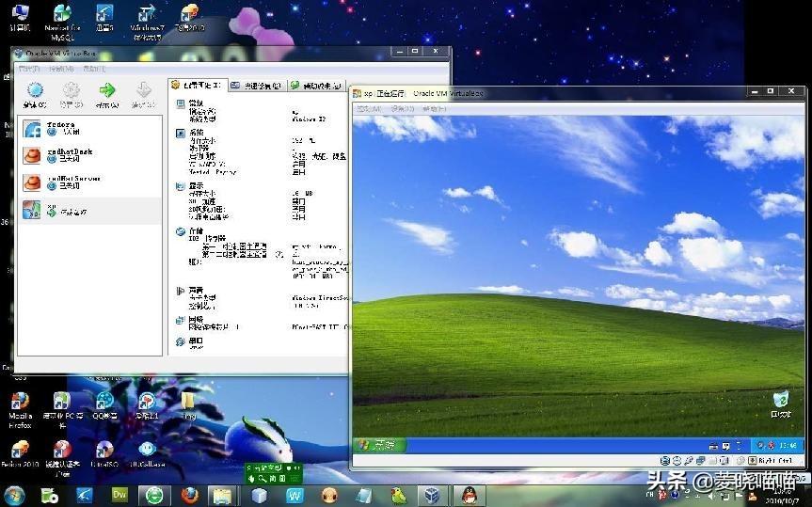The height and width of the screenshot is (507, 812).
Task: Open the Navicat for MySQL desktop shortcut
Action: click(63, 23)
